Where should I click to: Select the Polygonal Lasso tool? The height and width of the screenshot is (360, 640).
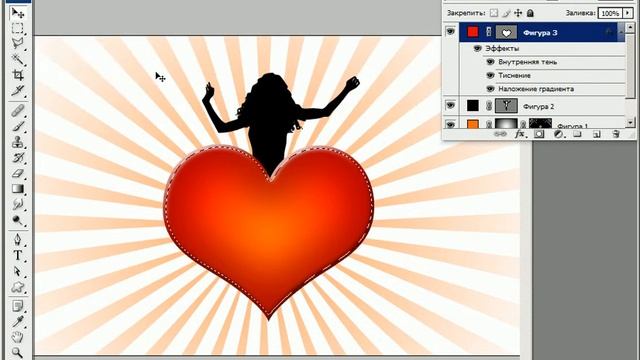pos(18,43)
